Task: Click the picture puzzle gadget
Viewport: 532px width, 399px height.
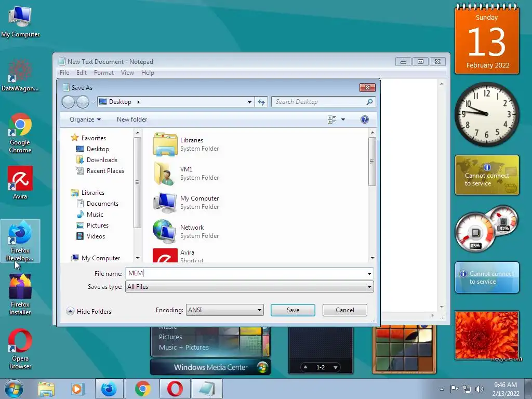Action: [404, 350]
